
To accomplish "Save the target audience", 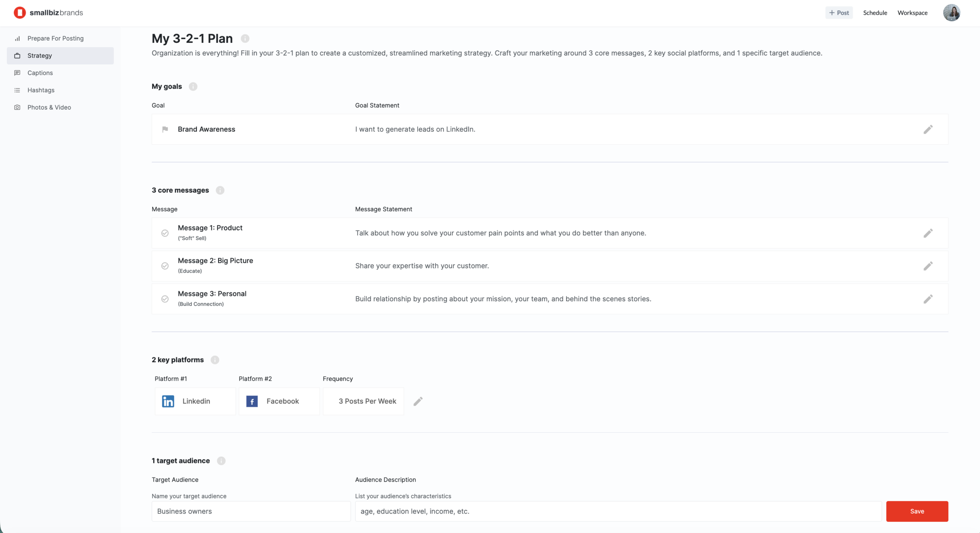I will tap(917, 511).
